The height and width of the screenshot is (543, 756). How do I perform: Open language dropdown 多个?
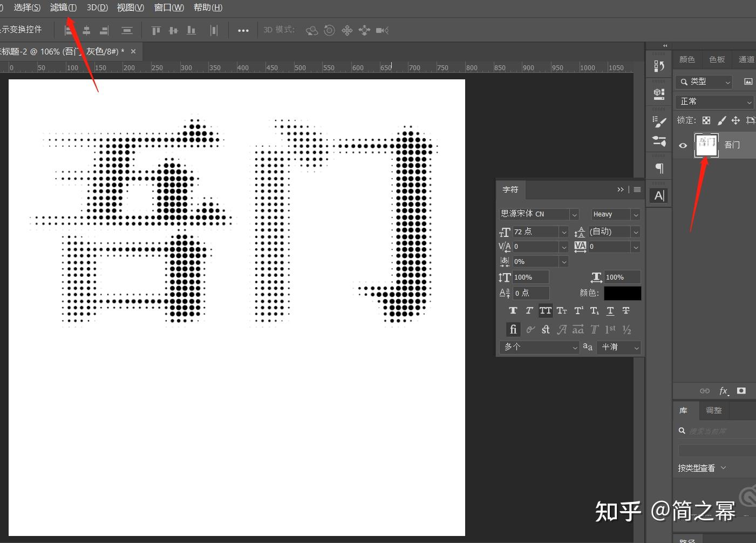coord(539,347)
